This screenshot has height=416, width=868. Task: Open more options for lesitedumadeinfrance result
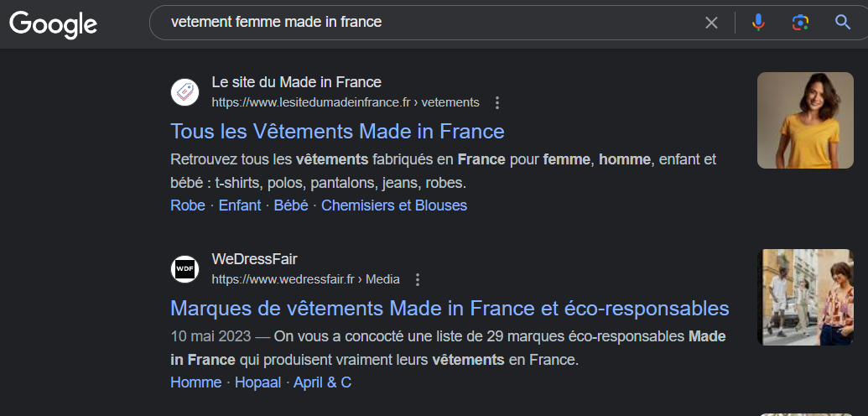pyautogui.click(x=497, y=102)
